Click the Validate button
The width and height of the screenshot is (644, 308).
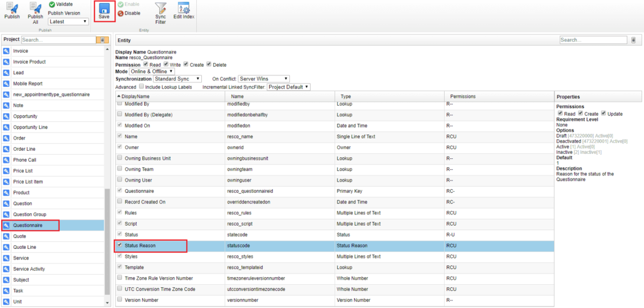click(x=61, y=4)
